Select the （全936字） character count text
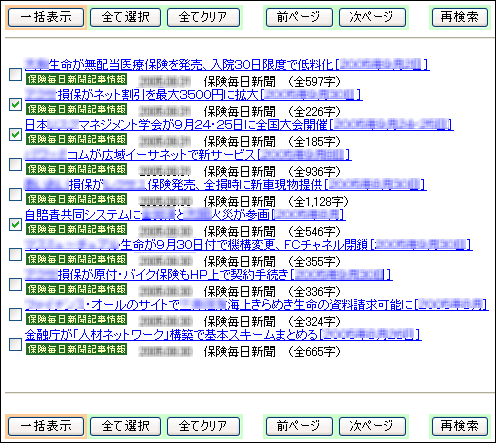The height and width of the screenshot is (443, 496). click(314, 172)
